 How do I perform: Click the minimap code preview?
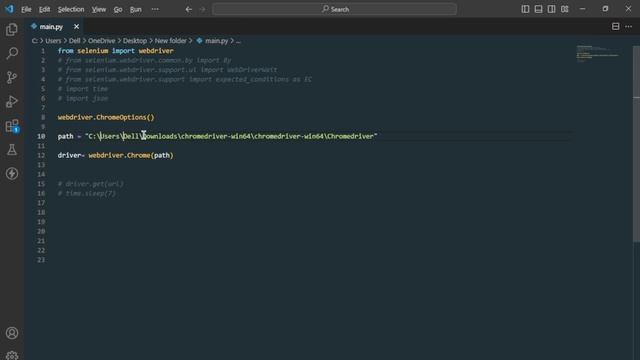(597, 54)
